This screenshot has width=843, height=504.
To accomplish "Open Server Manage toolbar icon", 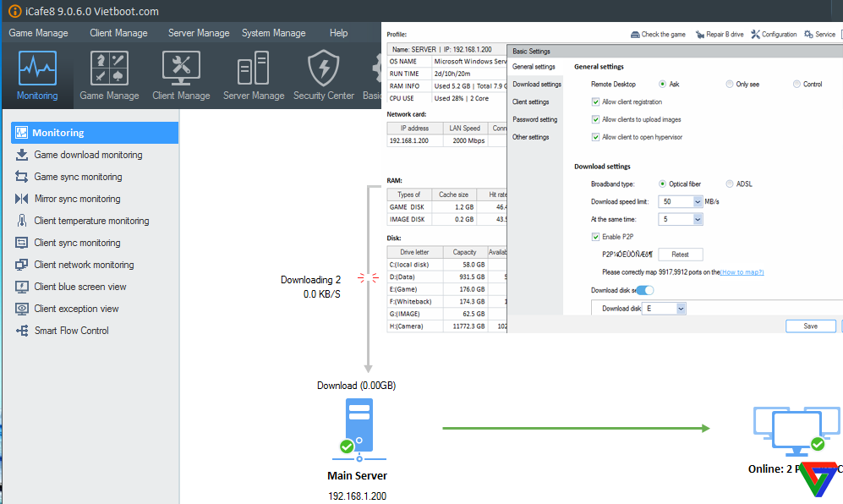I will (x=254, y=75).
